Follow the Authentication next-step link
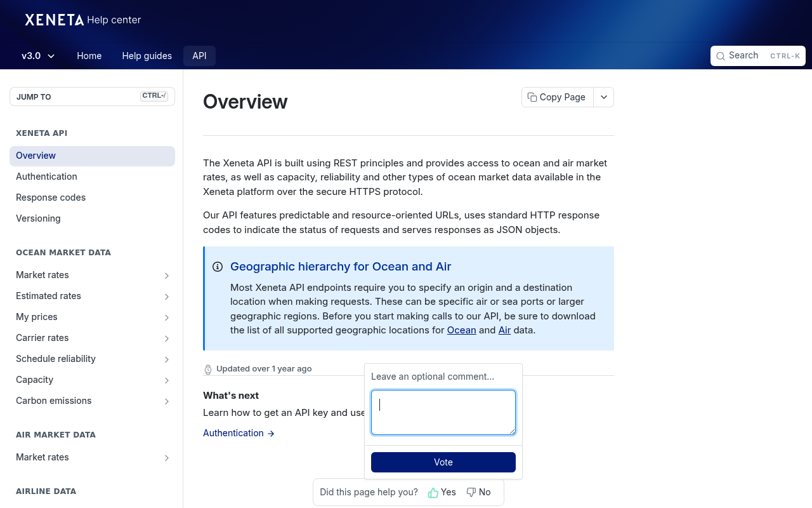 [239, 433]
